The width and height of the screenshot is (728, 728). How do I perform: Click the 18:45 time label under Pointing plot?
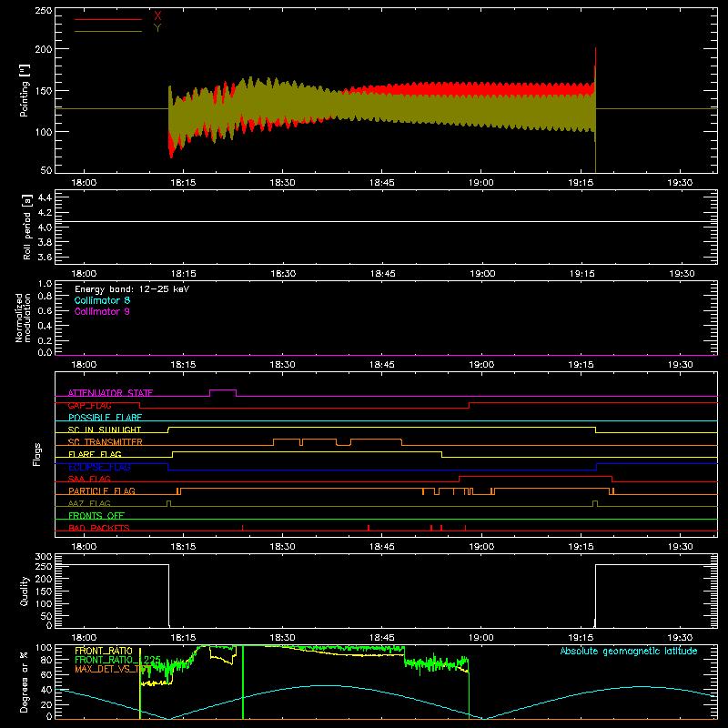tap(381, 183)
